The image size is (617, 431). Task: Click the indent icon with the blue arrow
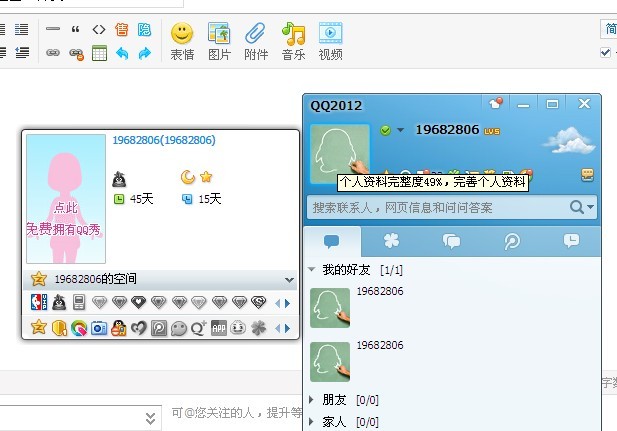click(22, 52)
